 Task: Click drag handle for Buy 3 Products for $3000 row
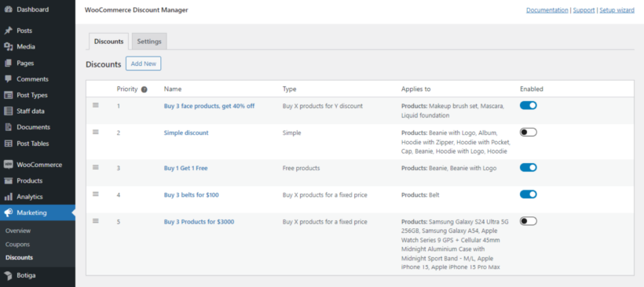click(96, 221)
